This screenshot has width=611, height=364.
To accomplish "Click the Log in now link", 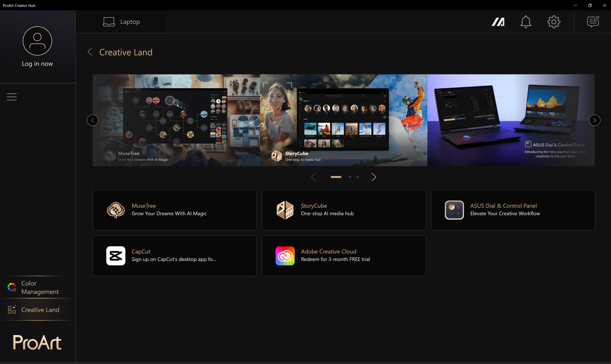I will tap(37, 64).
